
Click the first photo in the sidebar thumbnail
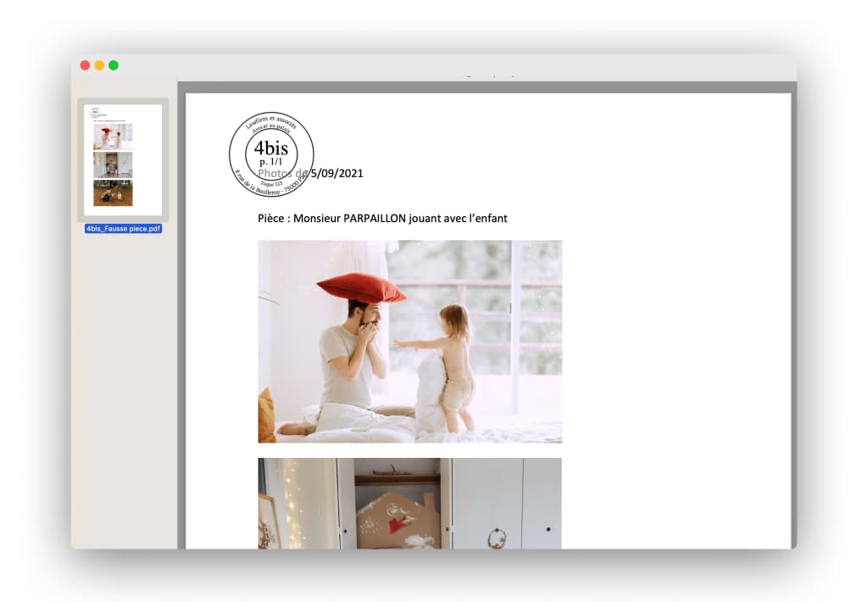pyautogui.click(x=113, y=137)
